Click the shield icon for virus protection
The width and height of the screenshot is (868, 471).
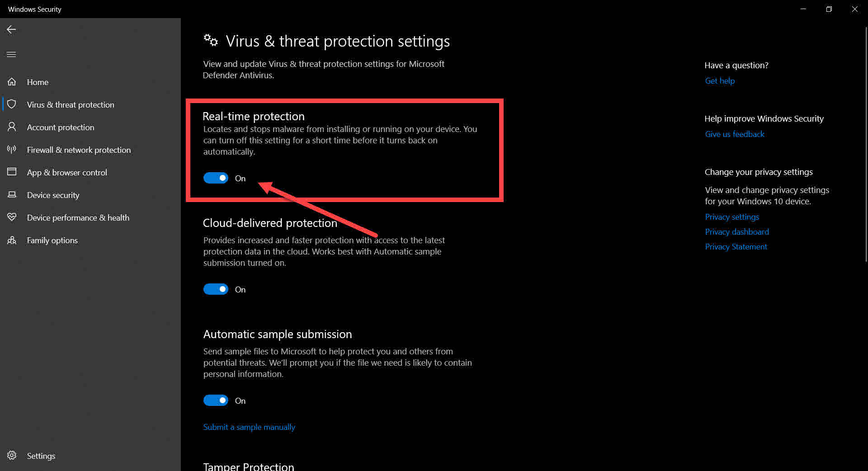[12, 104]
